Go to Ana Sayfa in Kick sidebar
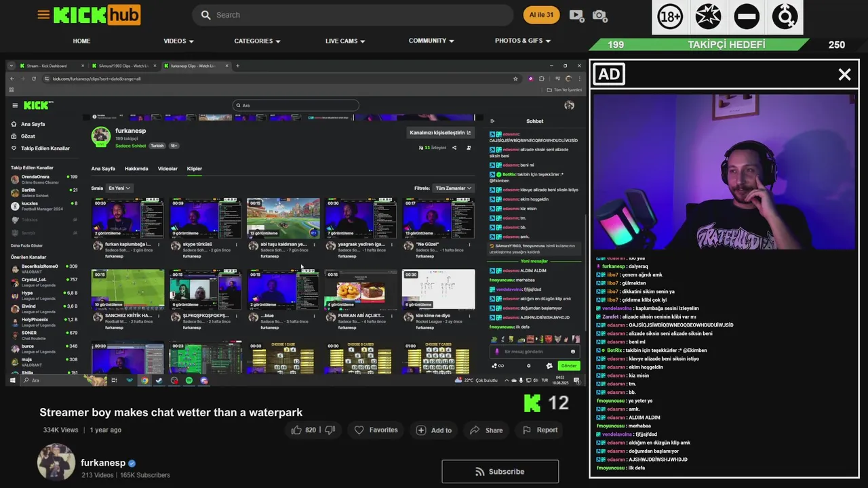 click(x=28, y=125)
